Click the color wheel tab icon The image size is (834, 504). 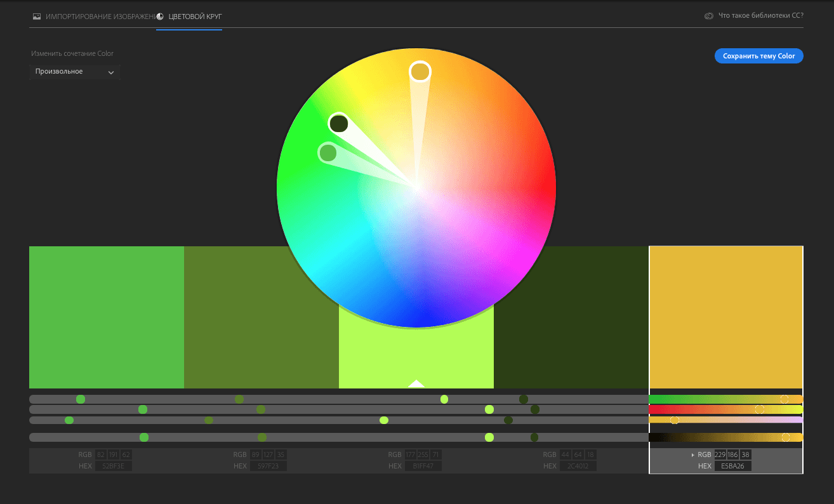coord(160,16)
